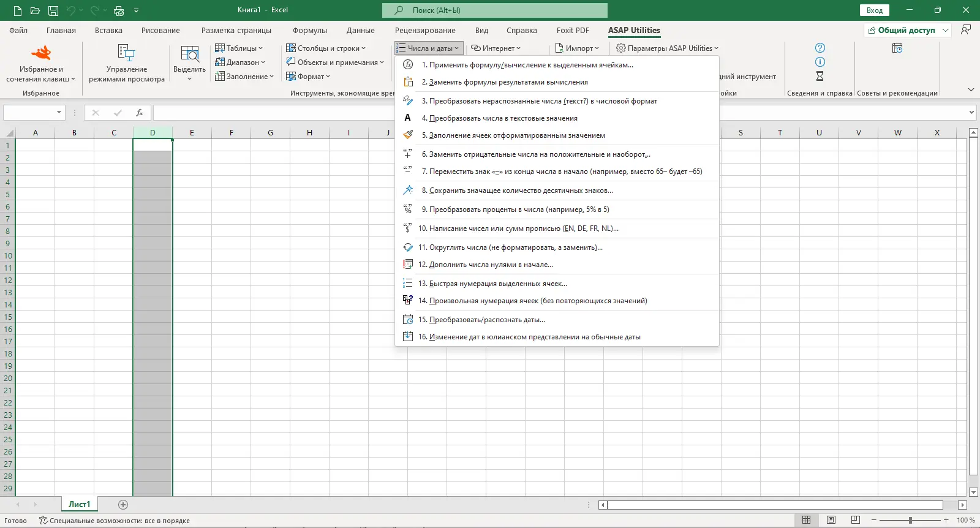
Task: Switch to Normal view in status bar
Action: coord(807,520)
